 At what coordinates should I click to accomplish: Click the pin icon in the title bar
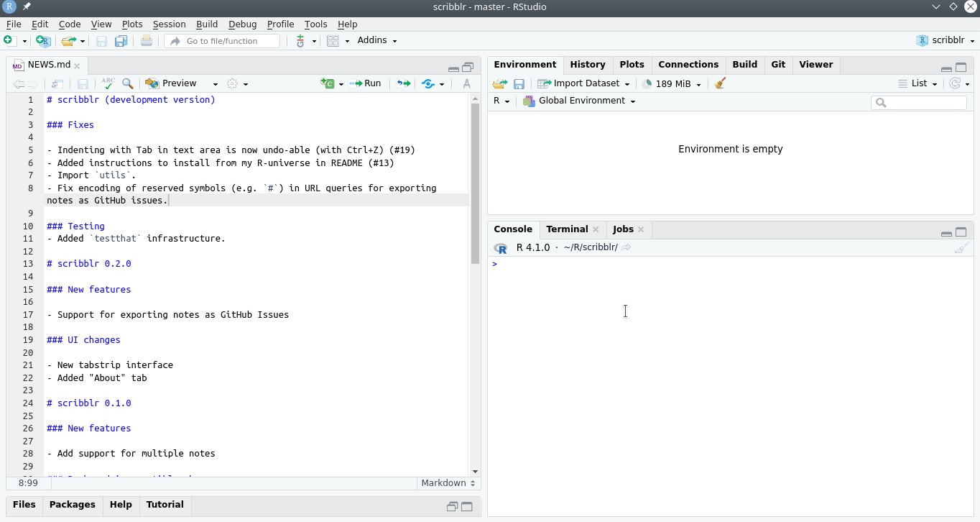pos(27,6)
